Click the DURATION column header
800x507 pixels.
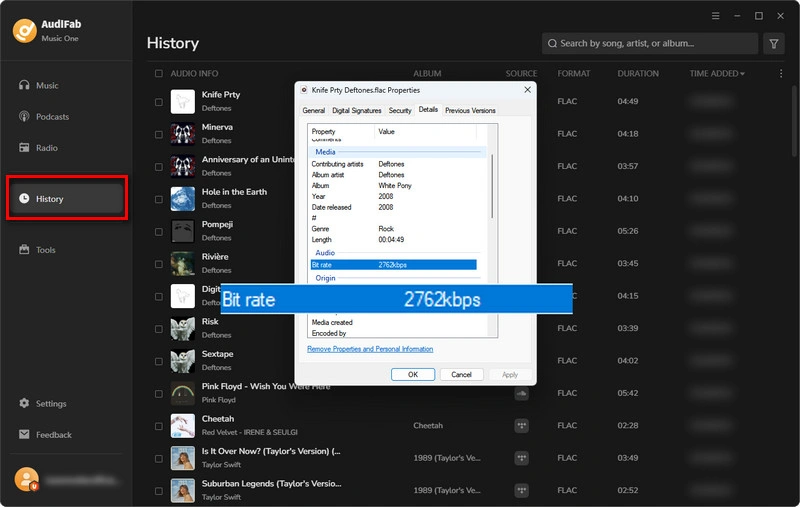coord(638,73)
